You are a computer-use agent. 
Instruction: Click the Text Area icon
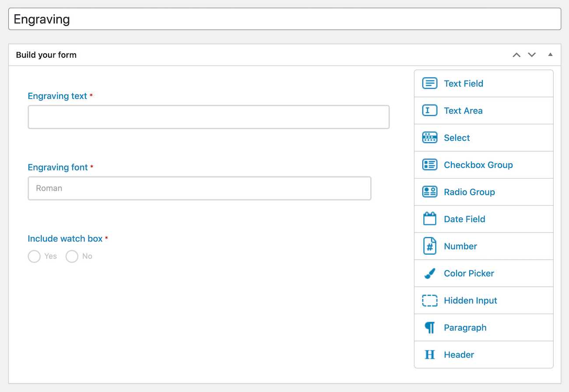(x=429, y=110)
